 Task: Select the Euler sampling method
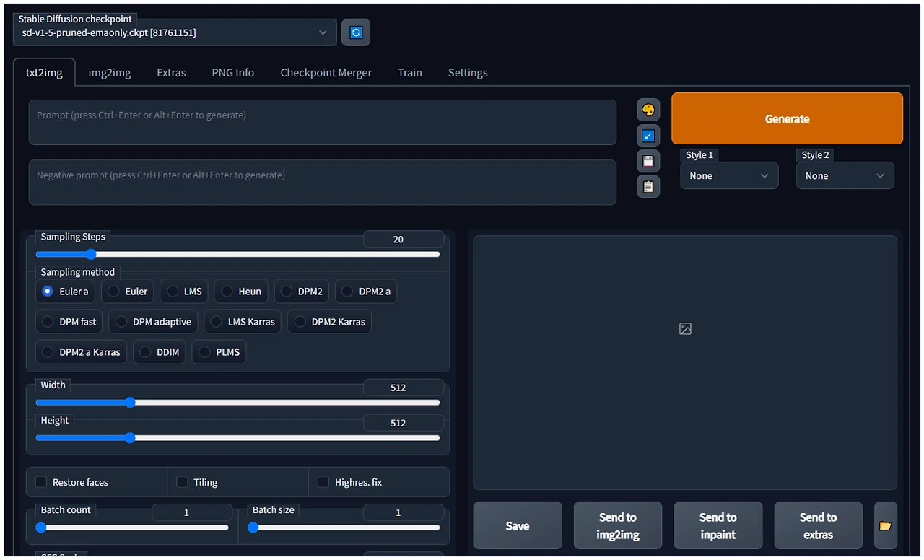coord(127,292)
